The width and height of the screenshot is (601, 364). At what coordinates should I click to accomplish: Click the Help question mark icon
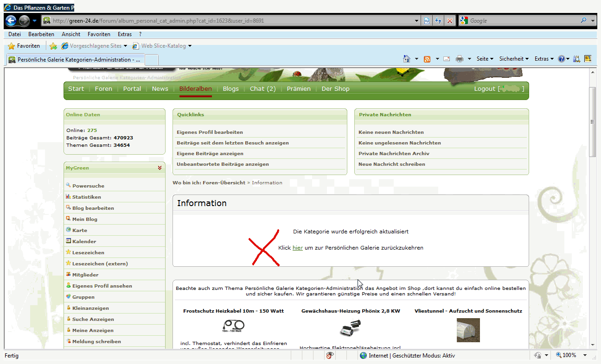(x=562, y=59)
